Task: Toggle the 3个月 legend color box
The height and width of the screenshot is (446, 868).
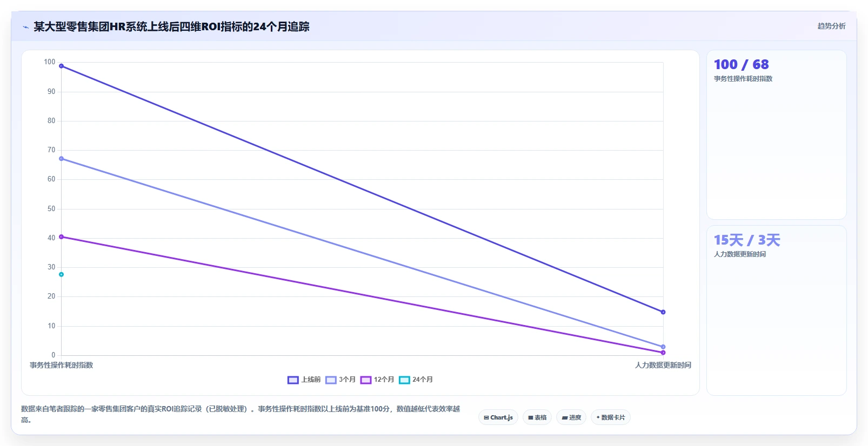Action: [x=331, y=380]
